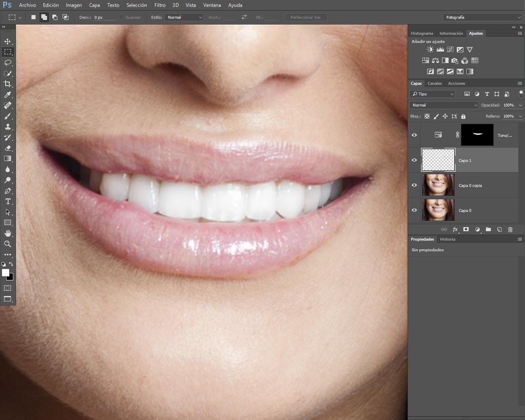Select the Gradient tool
The image size is (525, 420).
(7, 159)
